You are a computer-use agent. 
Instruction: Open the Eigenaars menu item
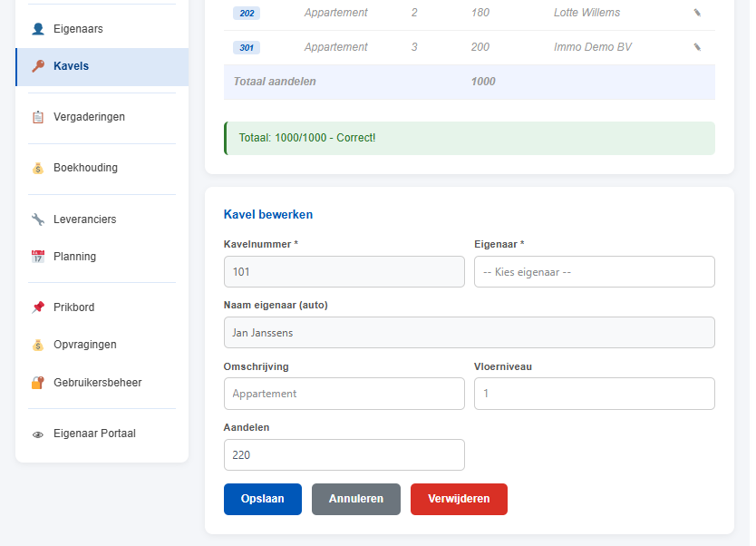(102, 29)
